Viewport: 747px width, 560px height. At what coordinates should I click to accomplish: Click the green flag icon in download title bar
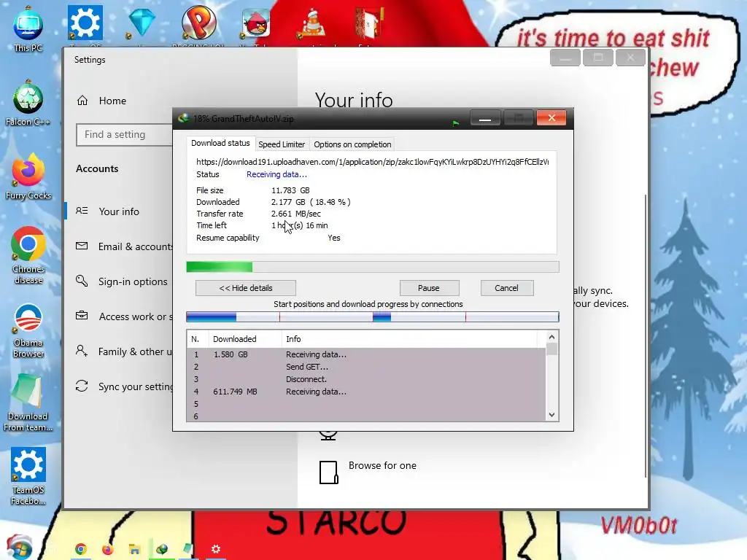(456, 122)
